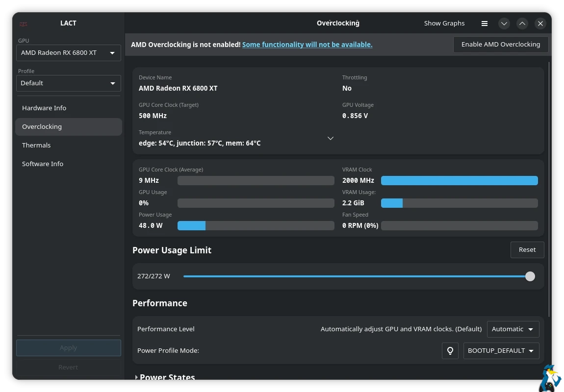Close the LACT window

click(x=540, y=24)
